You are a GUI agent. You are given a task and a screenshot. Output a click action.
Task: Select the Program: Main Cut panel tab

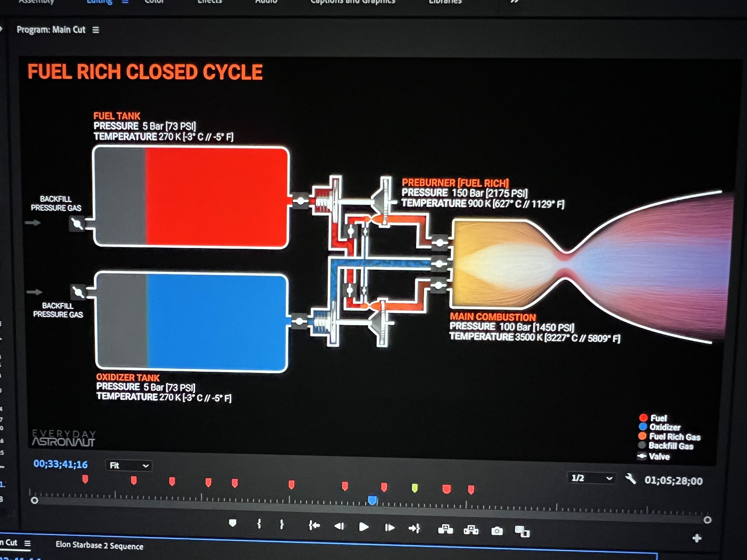(x=51, y=30)
